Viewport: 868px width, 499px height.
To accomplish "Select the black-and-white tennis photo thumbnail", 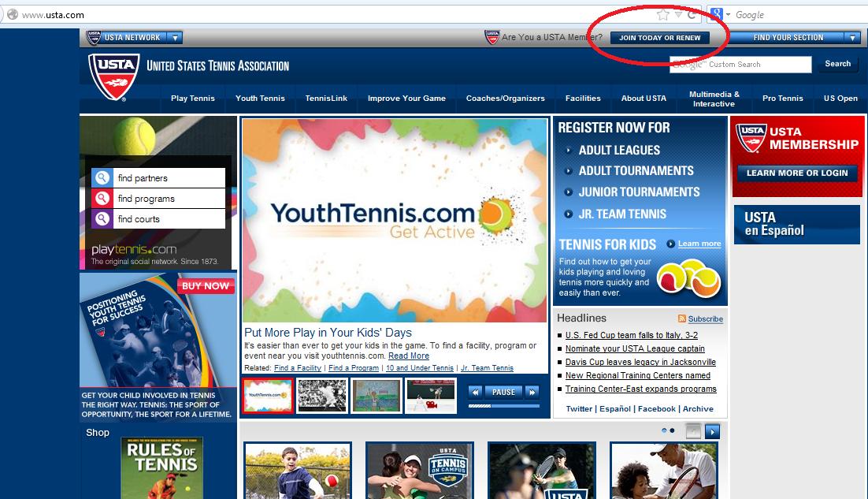I will [322, 396].
